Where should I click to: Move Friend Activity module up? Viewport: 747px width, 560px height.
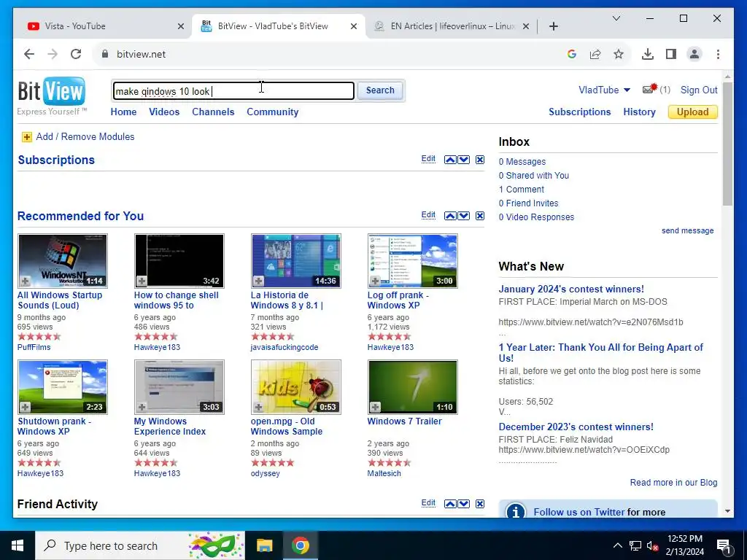[449, 504]
